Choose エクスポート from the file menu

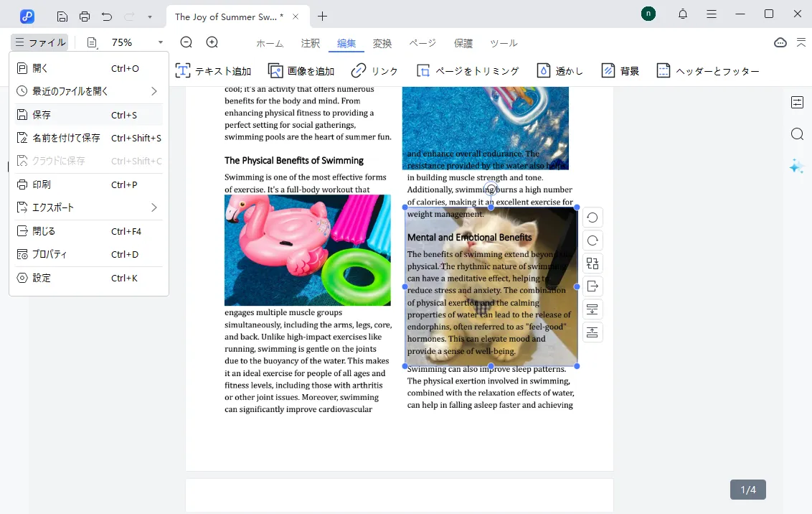[52, 207]
